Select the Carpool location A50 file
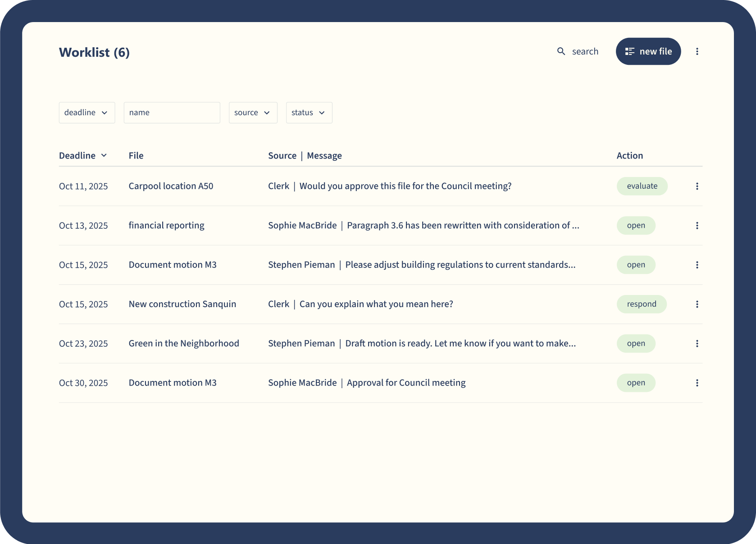Viewport: 756px width, 544px height. (x=171, y=186)
